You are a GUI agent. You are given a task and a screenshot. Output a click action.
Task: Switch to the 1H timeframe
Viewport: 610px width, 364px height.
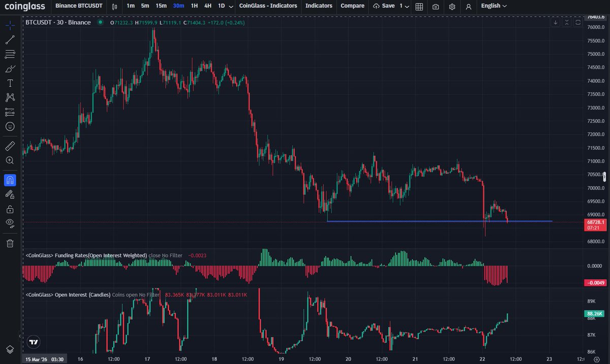coord(194,6)
